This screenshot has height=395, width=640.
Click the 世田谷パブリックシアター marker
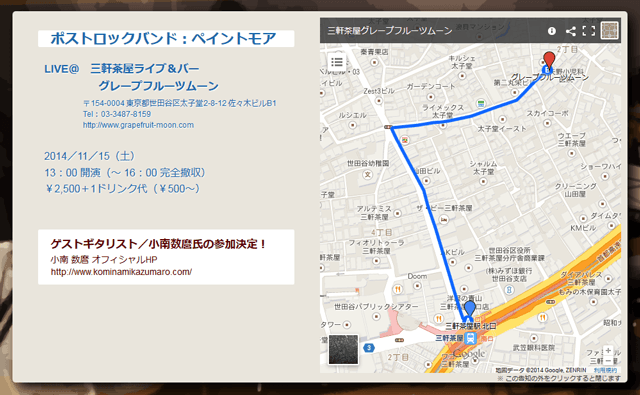click(x=376, y=316)
